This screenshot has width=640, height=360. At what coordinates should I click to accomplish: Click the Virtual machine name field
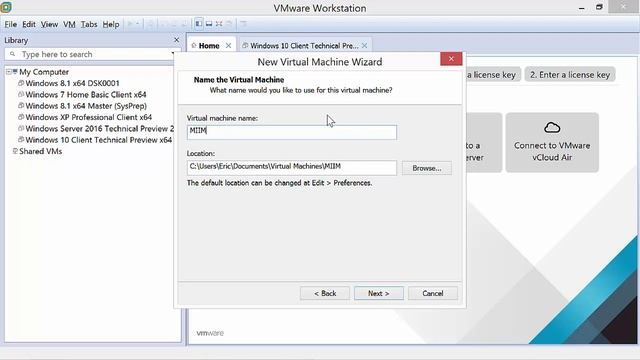point(291,132)
